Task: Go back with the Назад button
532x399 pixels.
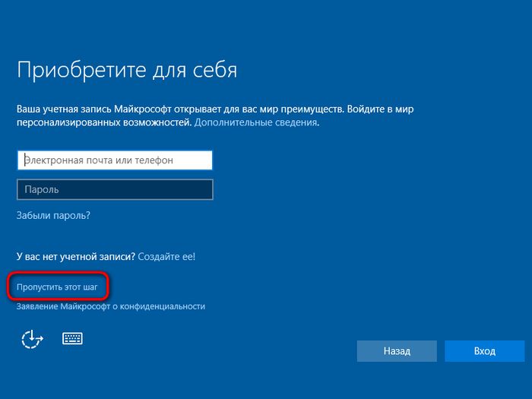Action: [397, 351]
